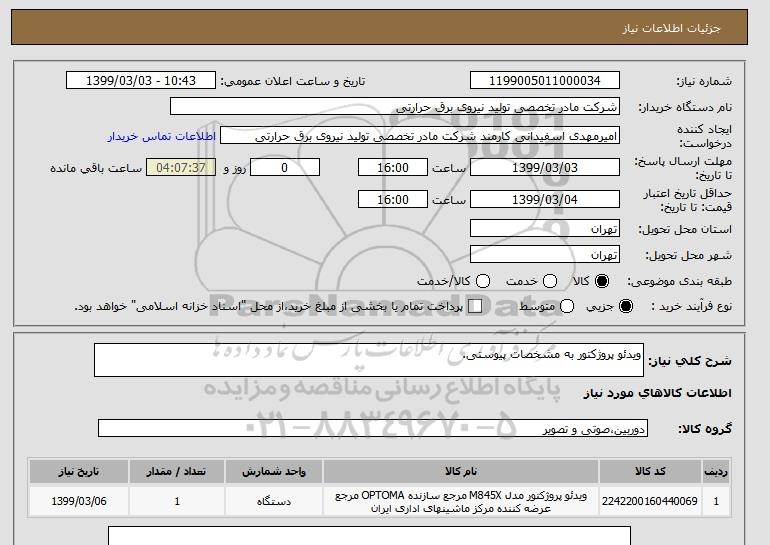Select the کالا/خدمت radio button
Viewport: 770px width, 545px height.
pos(483,281)
